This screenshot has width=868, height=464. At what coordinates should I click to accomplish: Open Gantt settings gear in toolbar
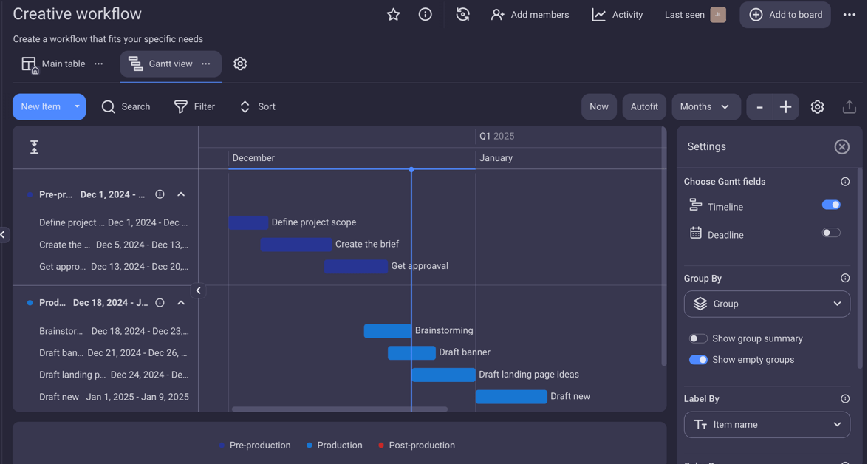click(x=817, y=107)
